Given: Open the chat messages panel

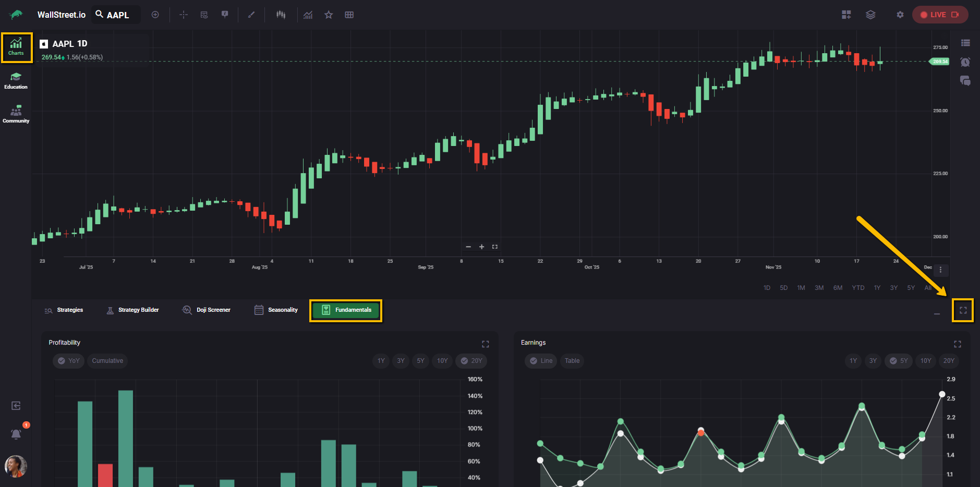Looking at the screenshot, I should pyautogui.click(x=965, y=81).
